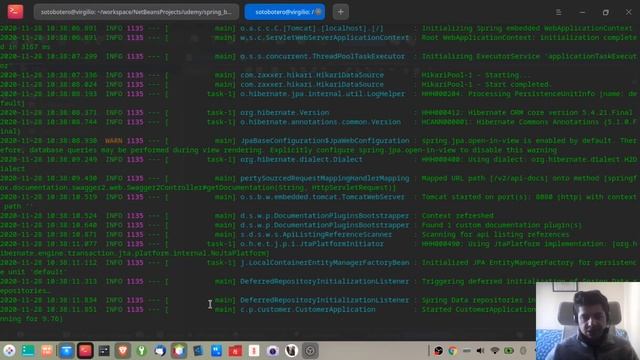This screenshot has width=640, height=360.
Task: Open the terminal hamburger menu
Action: 558,12
